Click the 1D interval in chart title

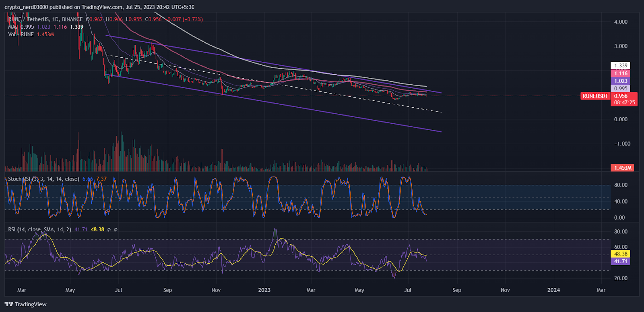(56, 19)
